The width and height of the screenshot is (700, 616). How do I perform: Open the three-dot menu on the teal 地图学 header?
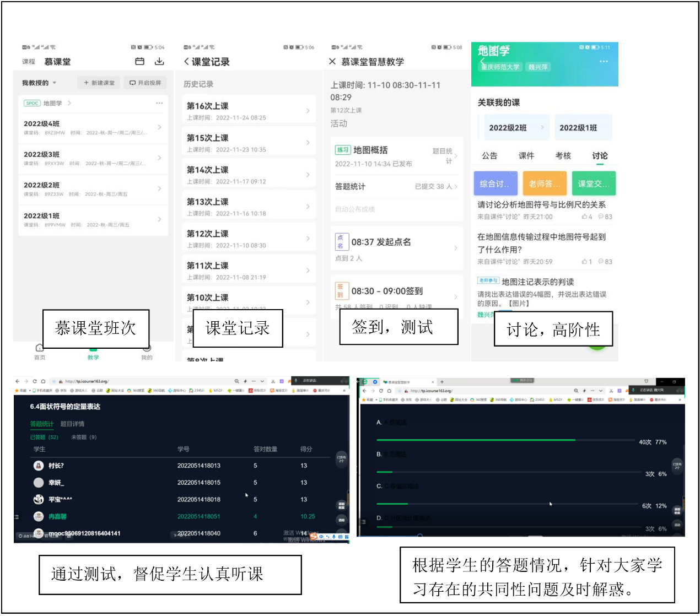click(604, 61)
